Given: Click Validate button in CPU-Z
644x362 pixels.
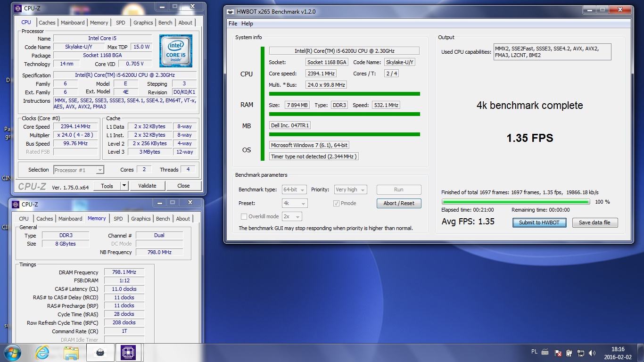Looking at the screenshot, I should (x=147, y=186).
